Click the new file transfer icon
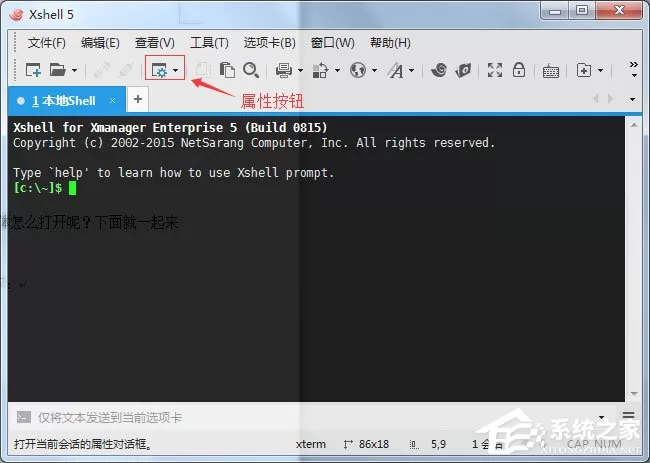 (x=584, y=70)
